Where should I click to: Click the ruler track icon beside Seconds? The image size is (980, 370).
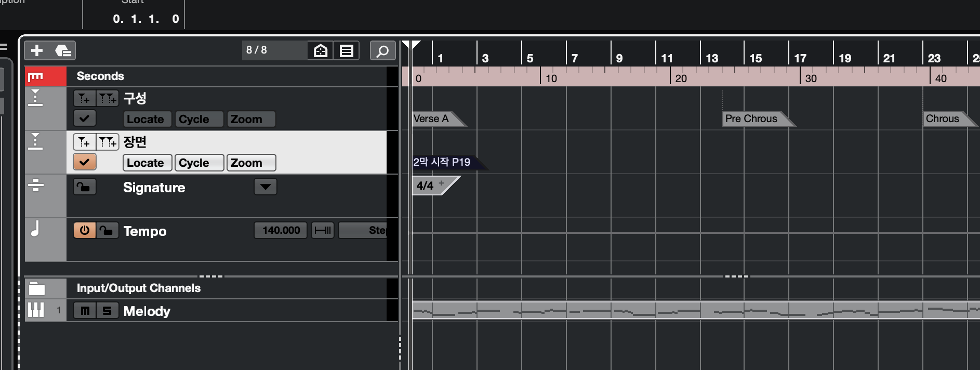[35, 77]
